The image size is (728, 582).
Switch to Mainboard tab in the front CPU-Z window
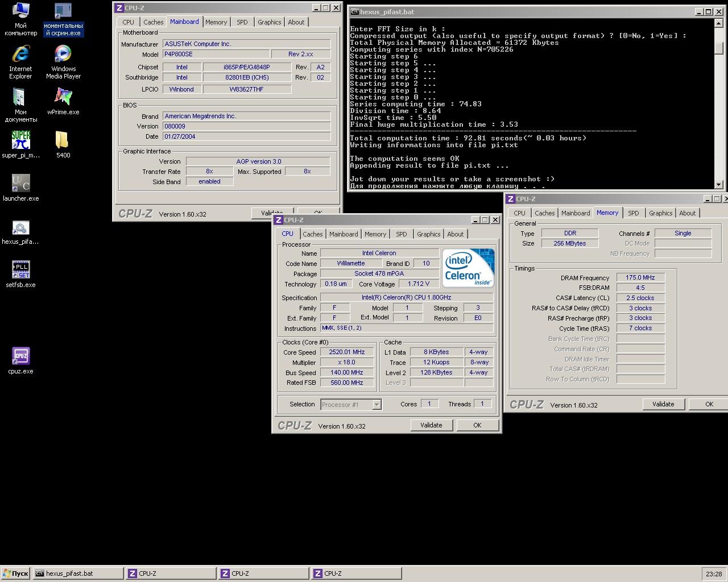[x=344, y=234]
